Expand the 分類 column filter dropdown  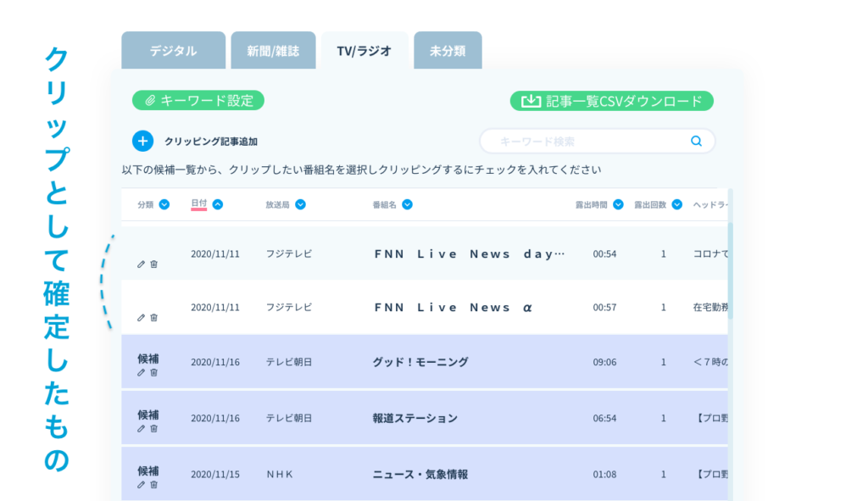164,204
